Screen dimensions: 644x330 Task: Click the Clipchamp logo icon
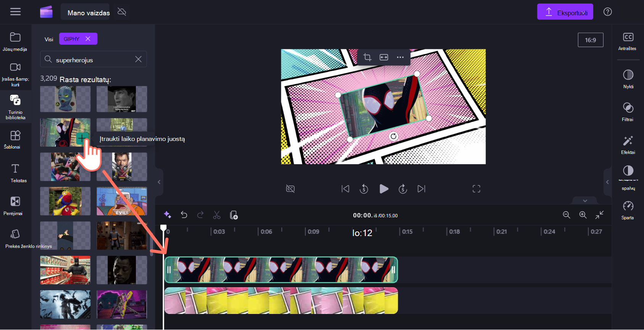pyautogui.click(x=46, y=12)
